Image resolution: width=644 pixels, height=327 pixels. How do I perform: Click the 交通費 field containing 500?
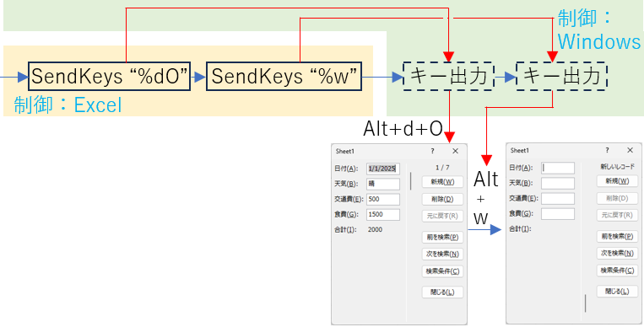[x=383, y=199]
